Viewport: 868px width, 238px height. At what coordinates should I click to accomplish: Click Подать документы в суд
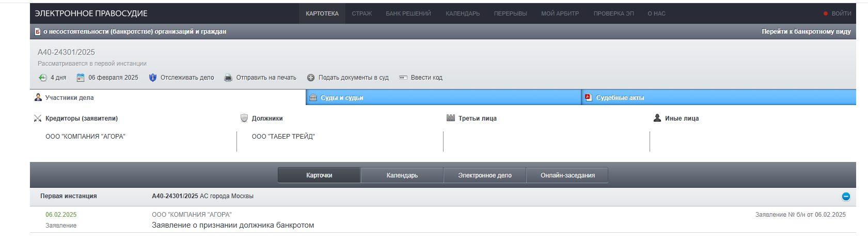pyautogui.click(x=354, y=78)
